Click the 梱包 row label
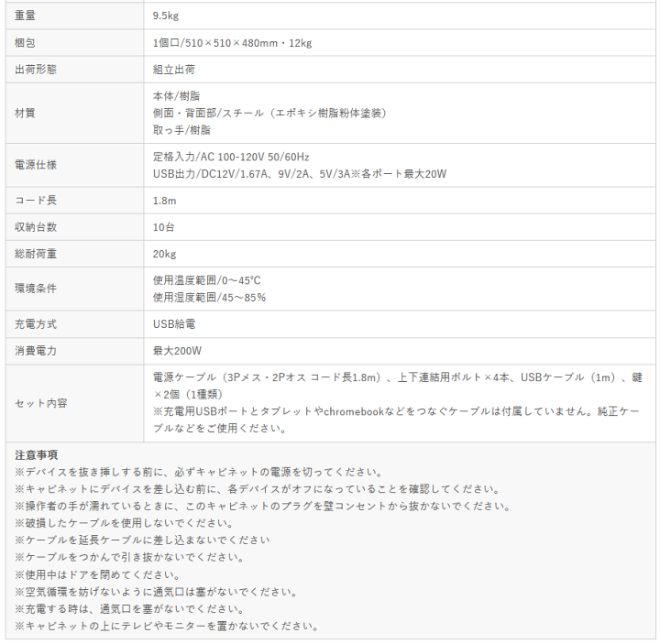The width and height of the screenshot is (660, 644). [25, 42]
